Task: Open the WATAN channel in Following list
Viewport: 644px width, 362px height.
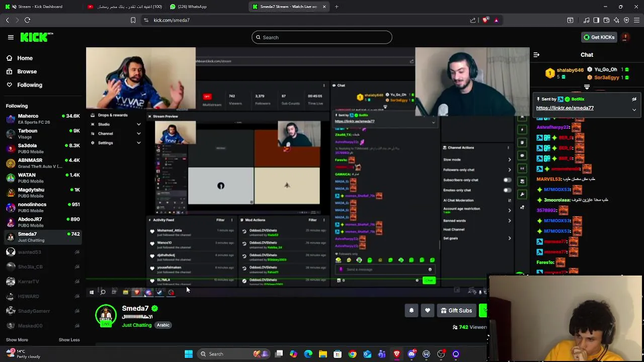Action: coord(43,178)
